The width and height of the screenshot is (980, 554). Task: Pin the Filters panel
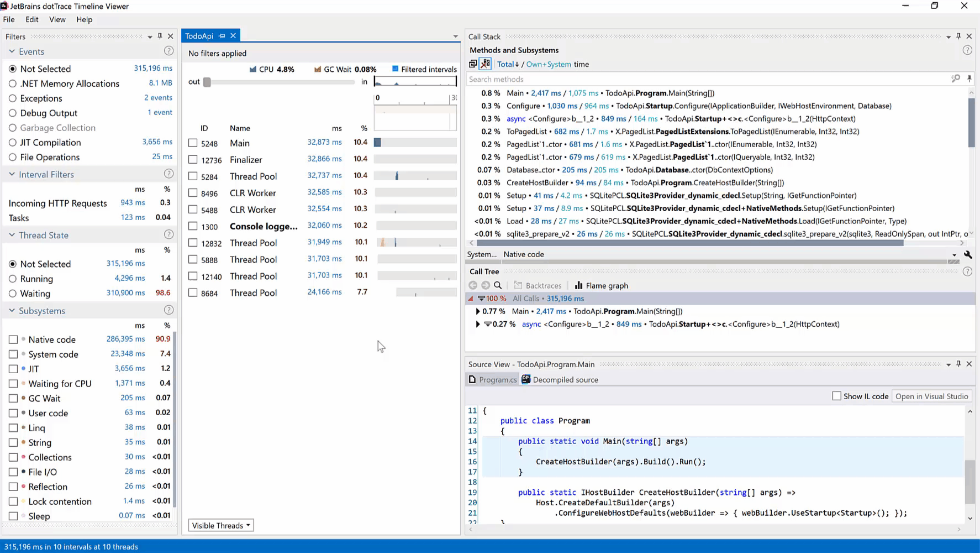160,36
